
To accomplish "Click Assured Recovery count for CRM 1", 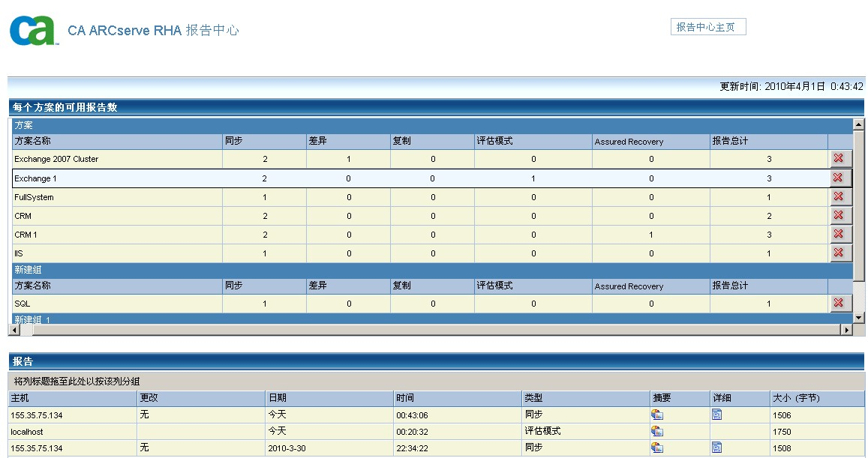I will click(x=651, y=235).
